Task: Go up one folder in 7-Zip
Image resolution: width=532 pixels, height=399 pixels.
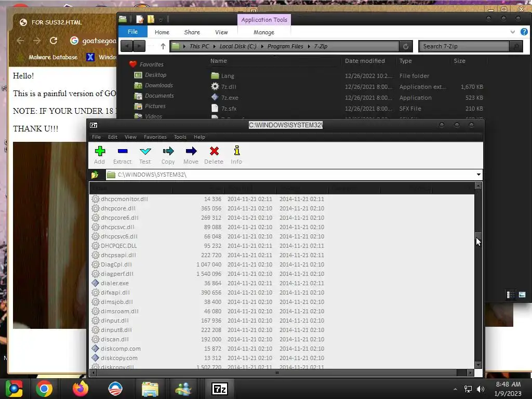Action: pyautogui.click(x=95, y=175)
